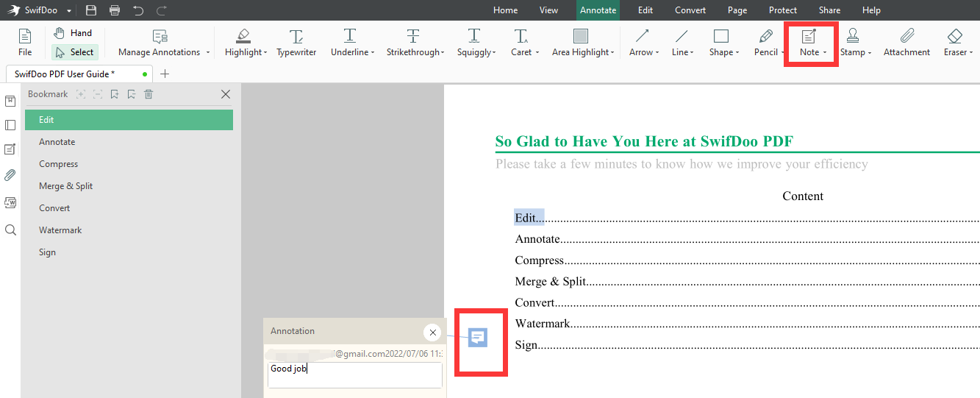This screenshot has height=398, width=980.
Task: Open the Share ribbon tab
Action: (829, 10)
